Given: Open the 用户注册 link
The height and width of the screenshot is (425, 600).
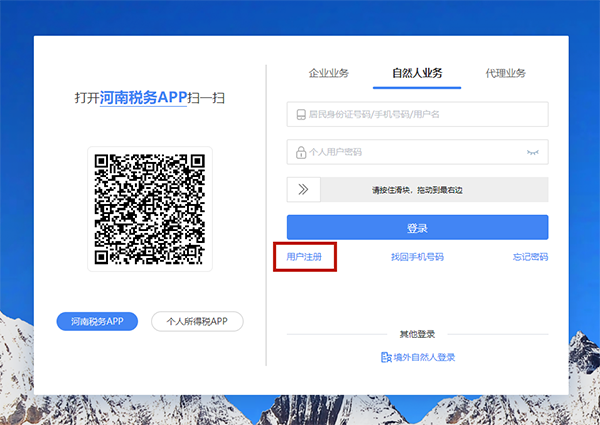Looking at the screenshot, I should (304, 257).
